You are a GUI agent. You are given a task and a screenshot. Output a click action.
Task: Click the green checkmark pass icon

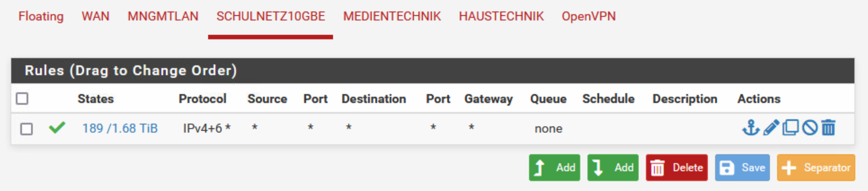coord(57,128)
